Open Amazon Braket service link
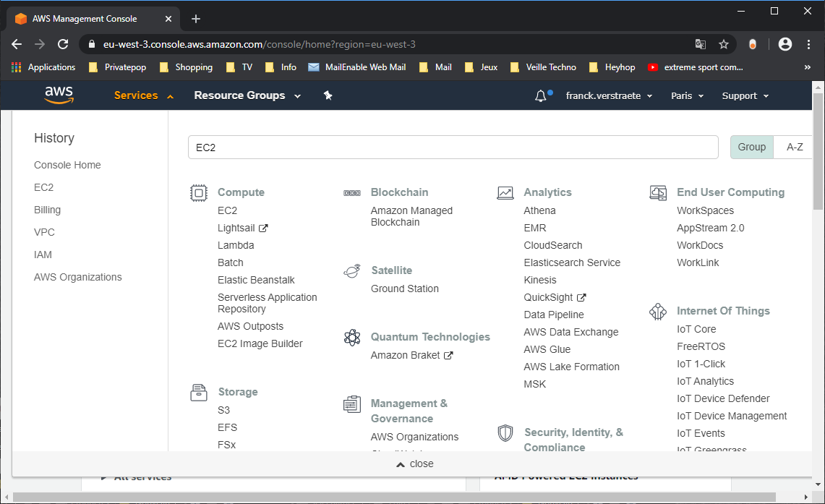This screenshot has width=825, height=504. 411,355
